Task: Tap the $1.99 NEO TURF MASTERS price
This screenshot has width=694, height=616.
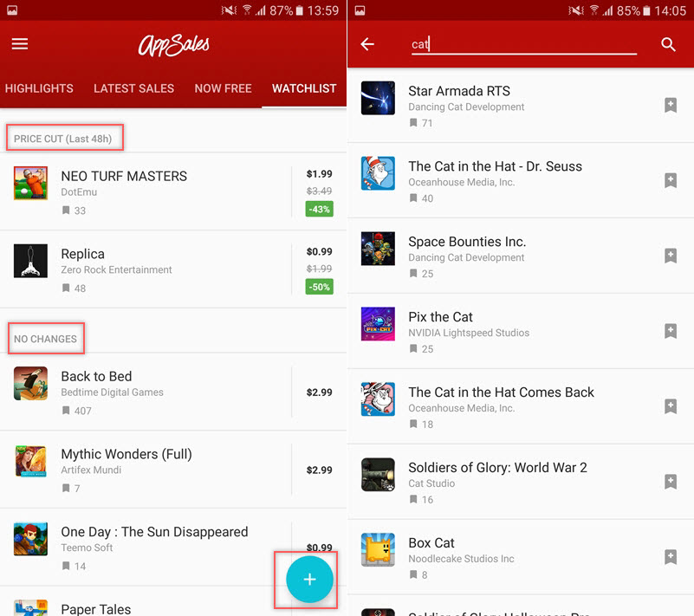Action: click(x=319, y=174)
